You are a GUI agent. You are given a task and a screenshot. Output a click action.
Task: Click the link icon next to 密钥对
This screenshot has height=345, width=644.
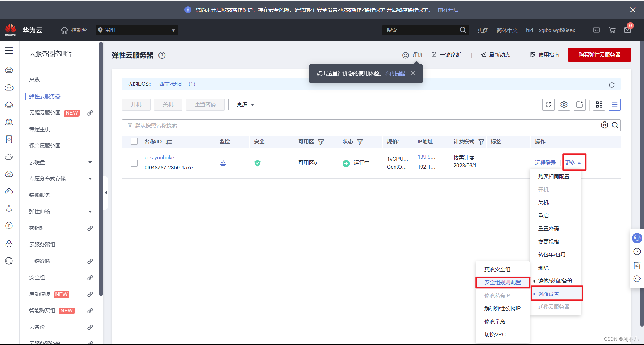pyautogui.click(x=90, y=228)
